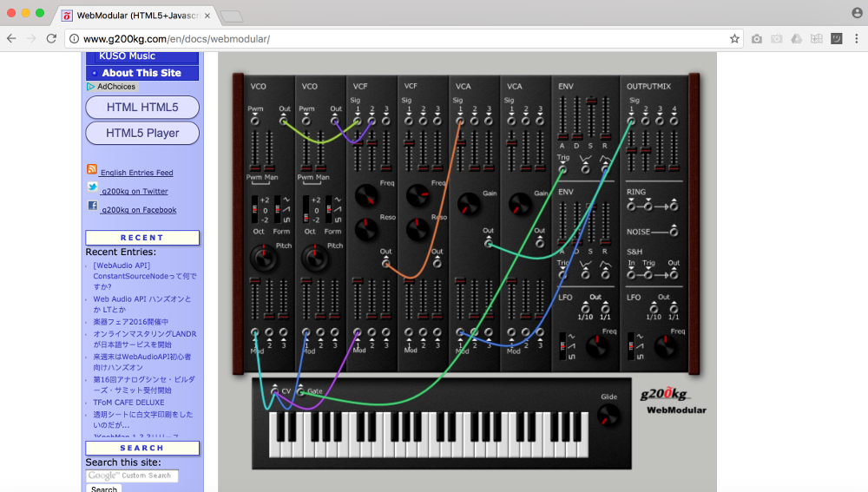Click the Search button below search field
The width and height of the screenshot is (868, 492).
tap(103, 489)
